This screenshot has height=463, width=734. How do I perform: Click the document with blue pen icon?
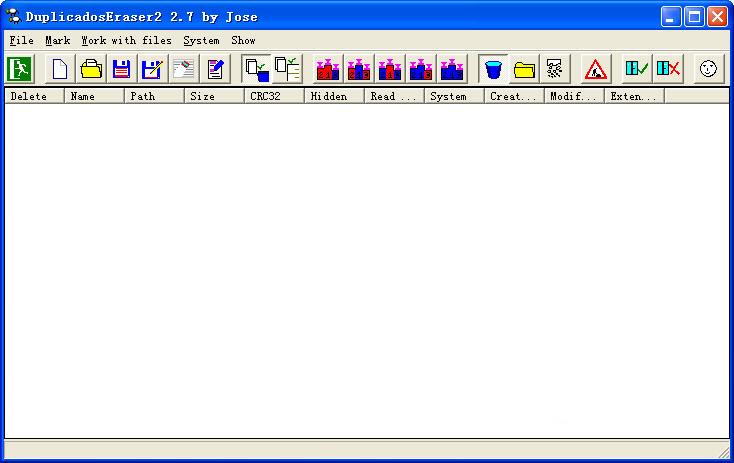215,69
